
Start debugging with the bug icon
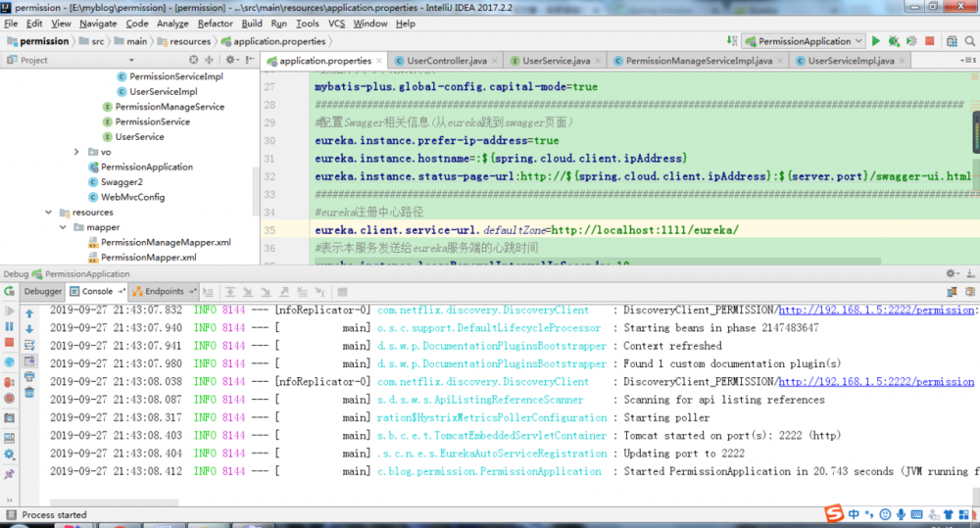pos(893,41)
